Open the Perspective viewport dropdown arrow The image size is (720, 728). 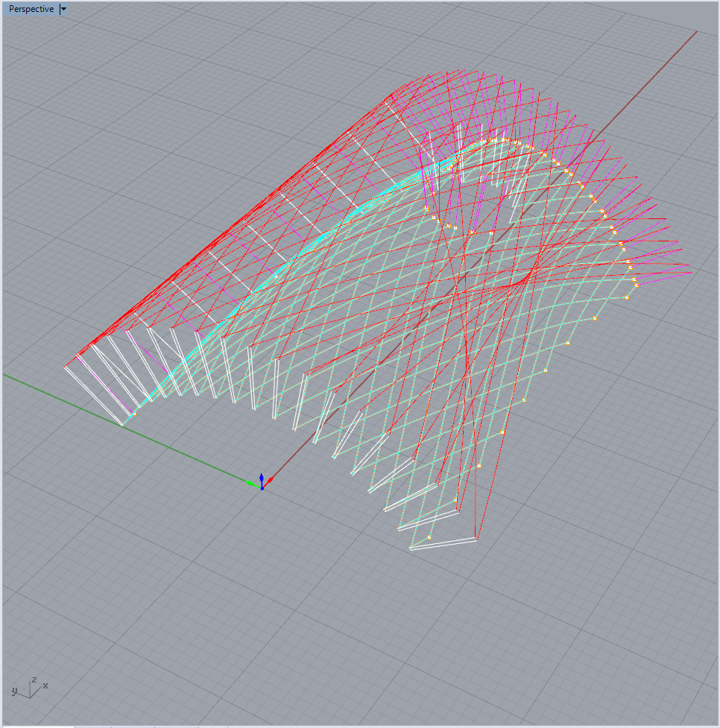[64, 9]
